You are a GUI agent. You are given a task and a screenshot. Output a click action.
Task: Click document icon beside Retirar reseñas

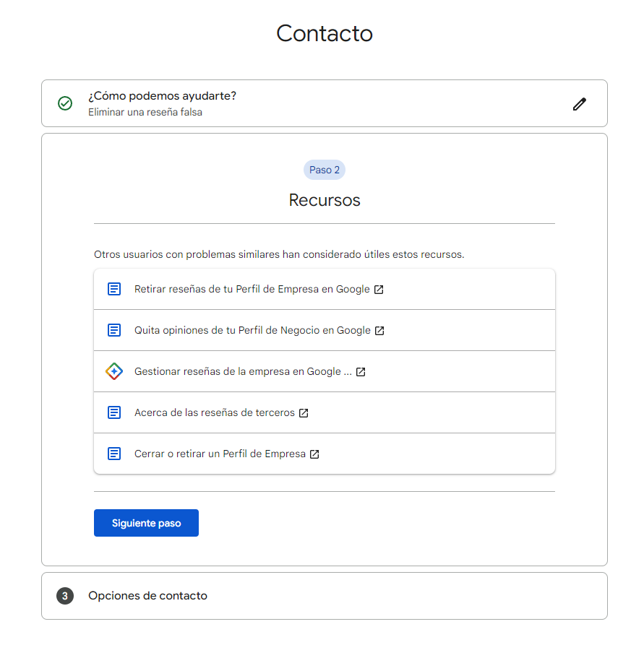click(114, 289)
